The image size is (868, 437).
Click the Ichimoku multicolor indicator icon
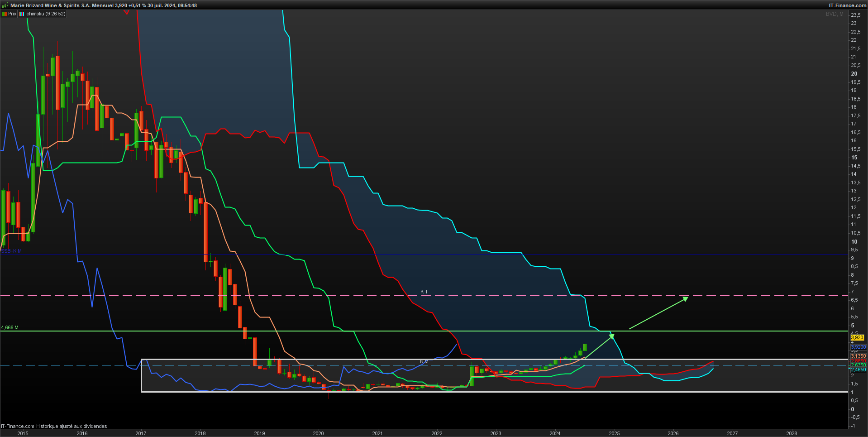click(x=22, y=14)
